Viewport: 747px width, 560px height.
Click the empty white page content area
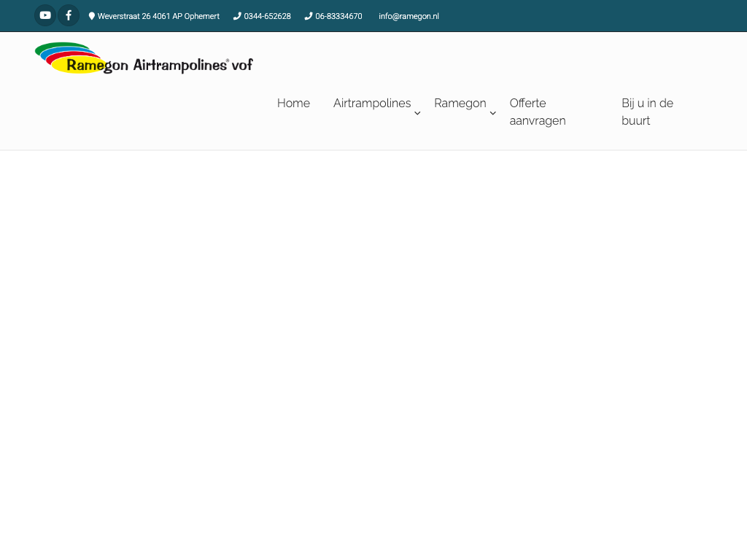373,350
